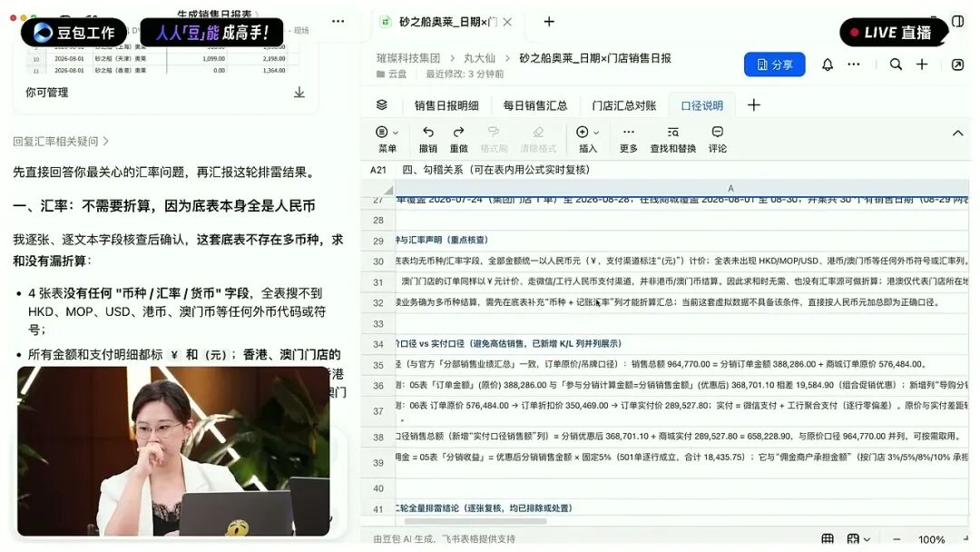Click the A21 cell reference box
This screenshot has width=980, height=552.
pos(378,170)
